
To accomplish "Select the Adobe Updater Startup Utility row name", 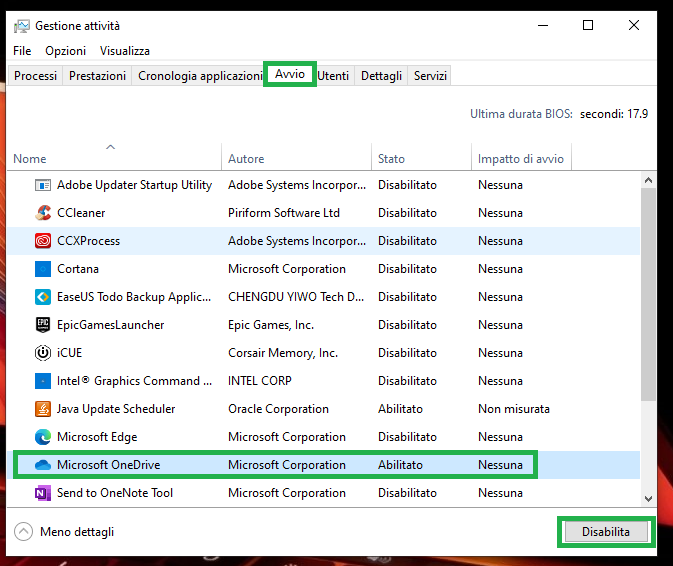I will pyautogui.click(x=134, y=185).
